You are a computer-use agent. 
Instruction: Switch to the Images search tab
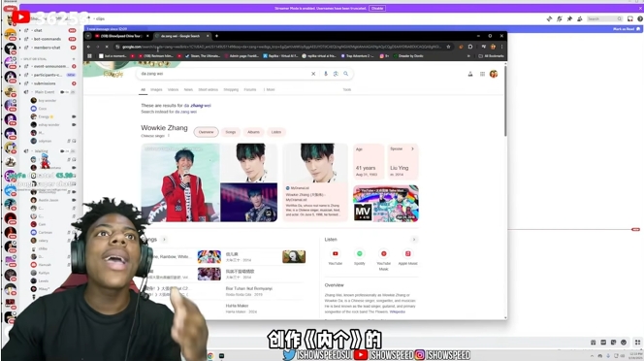click(x=156, y=89)
